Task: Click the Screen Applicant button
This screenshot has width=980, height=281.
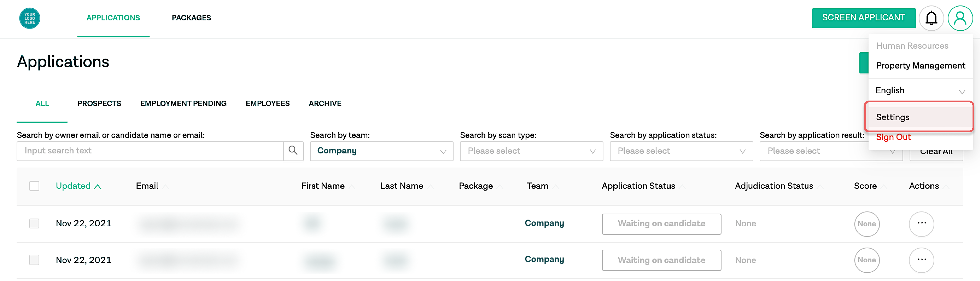Action: click(864, 18)
